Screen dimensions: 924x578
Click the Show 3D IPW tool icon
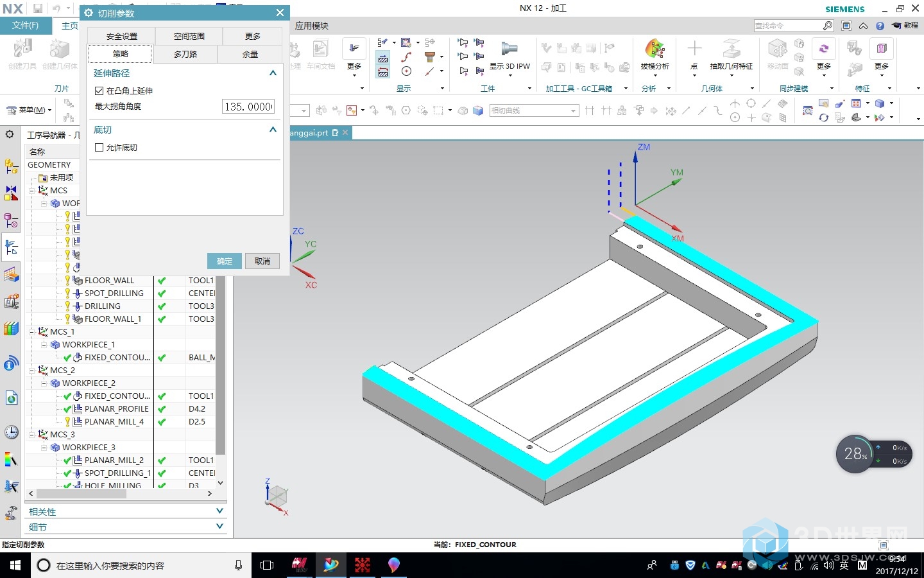(x=509, y=50)
